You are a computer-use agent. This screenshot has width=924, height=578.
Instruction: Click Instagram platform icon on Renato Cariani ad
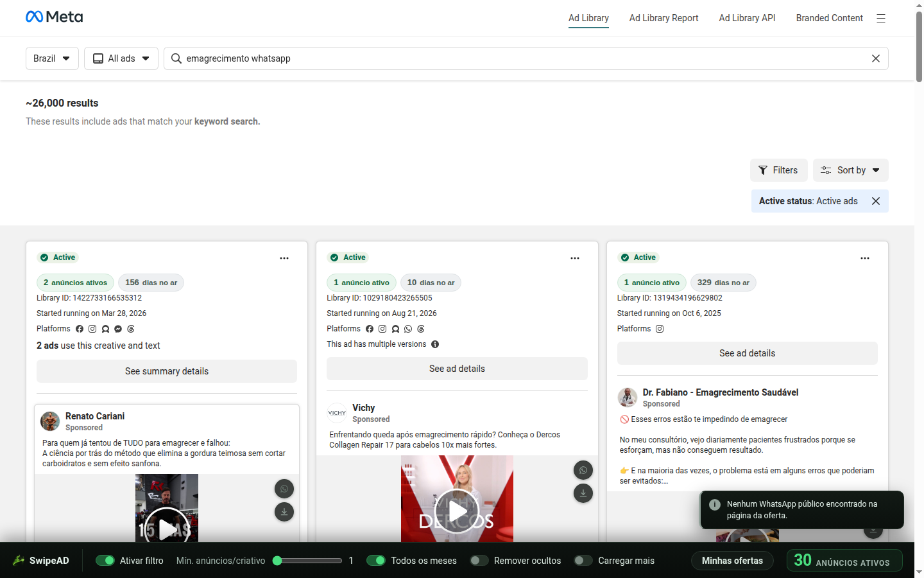click(92, 329)
